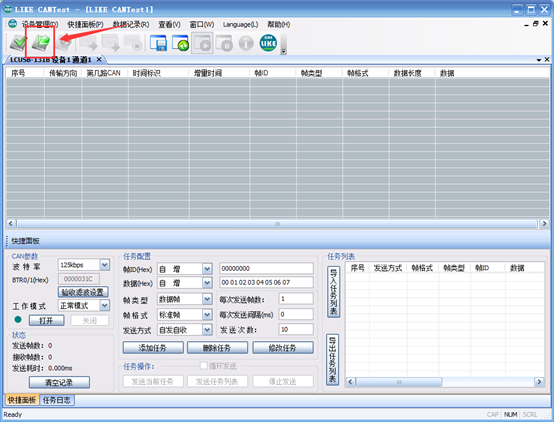The image size is (554, 422).
Task: Click the 数据长度 column header
Action: coord(412,73)
